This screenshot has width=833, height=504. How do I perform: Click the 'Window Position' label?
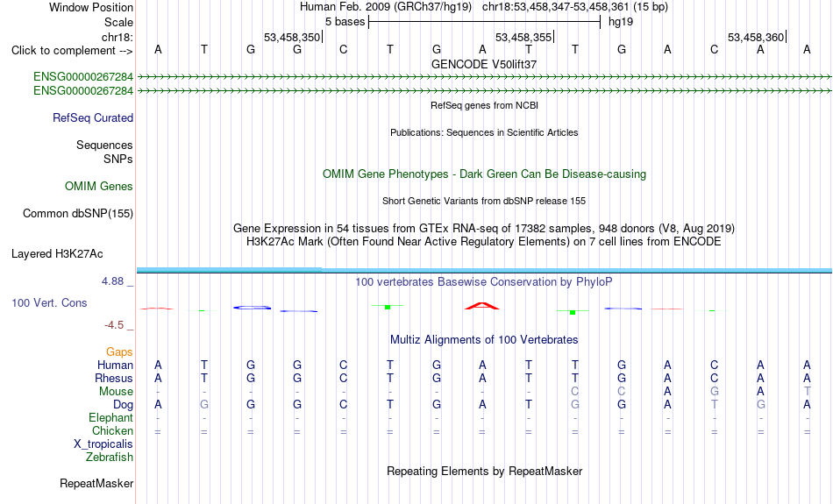[x=91, y=7]
